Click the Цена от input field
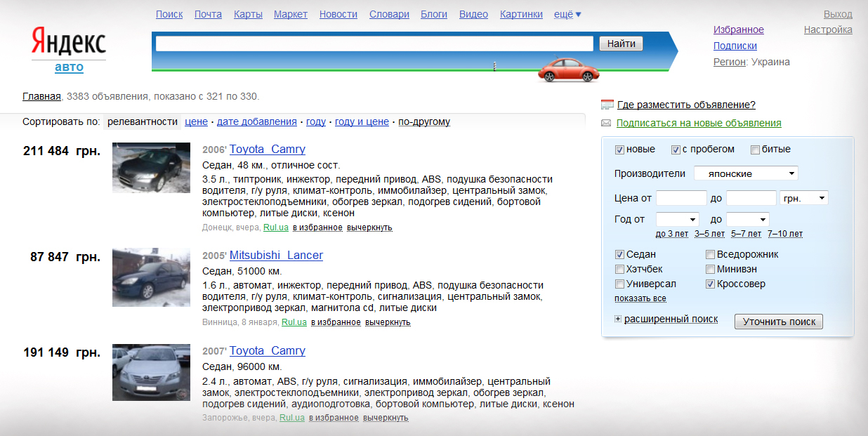This screenshot has width=868, height=436. click(681, 199)
